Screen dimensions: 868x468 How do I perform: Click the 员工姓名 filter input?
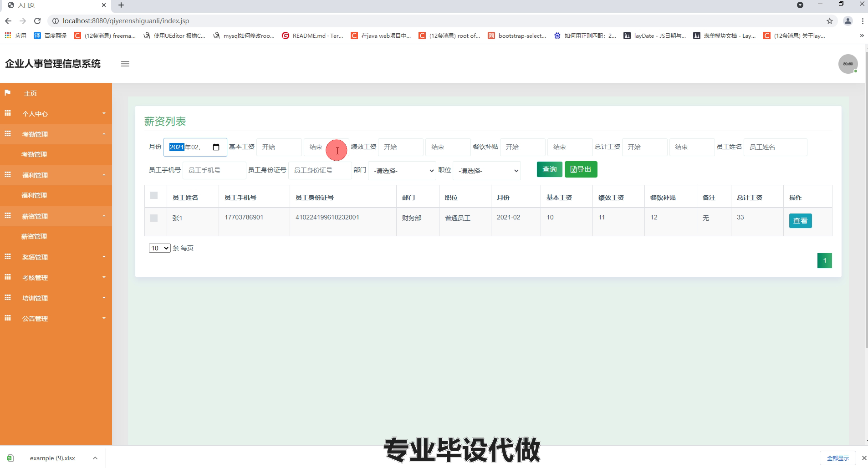[x=775, y=147]
